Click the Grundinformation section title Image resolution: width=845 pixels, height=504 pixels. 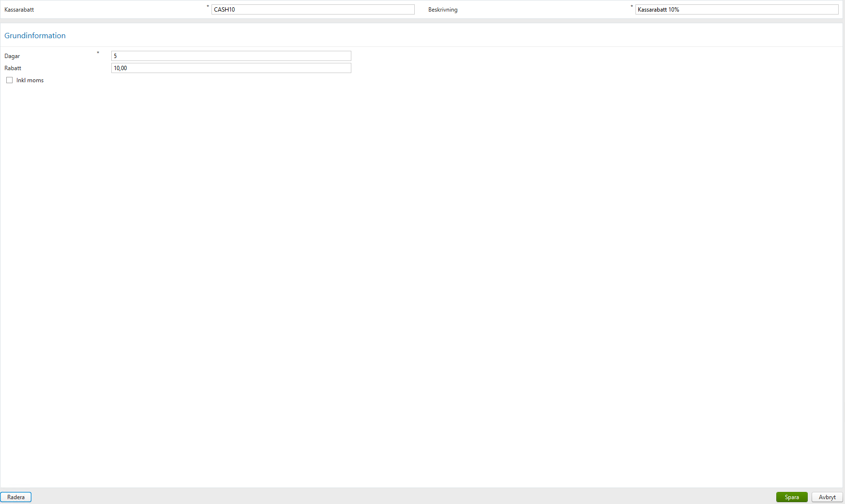click(x=35, y=35)
